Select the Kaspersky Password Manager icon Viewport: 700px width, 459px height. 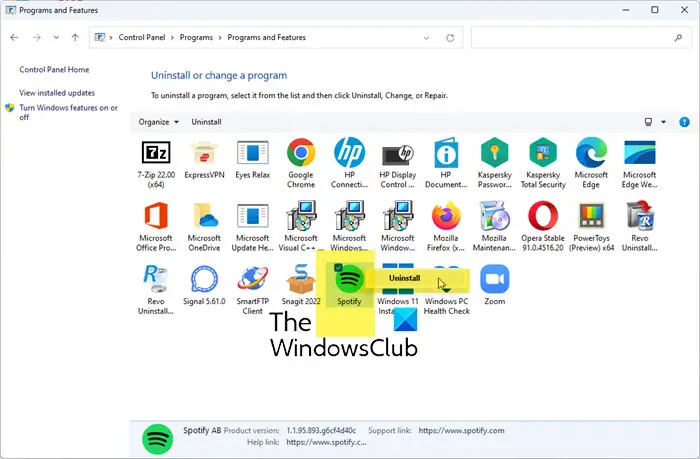pyautogui.click(x=494, y=153)
